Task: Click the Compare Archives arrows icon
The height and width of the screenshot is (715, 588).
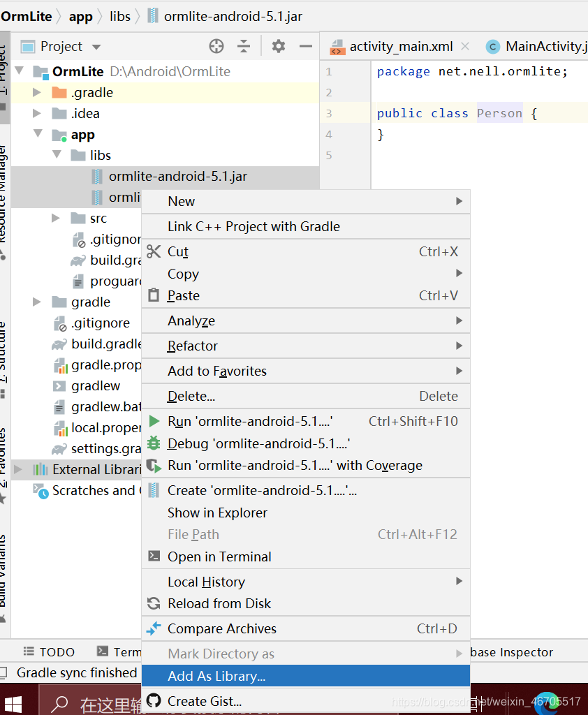Action: click(x=154, y=628)
